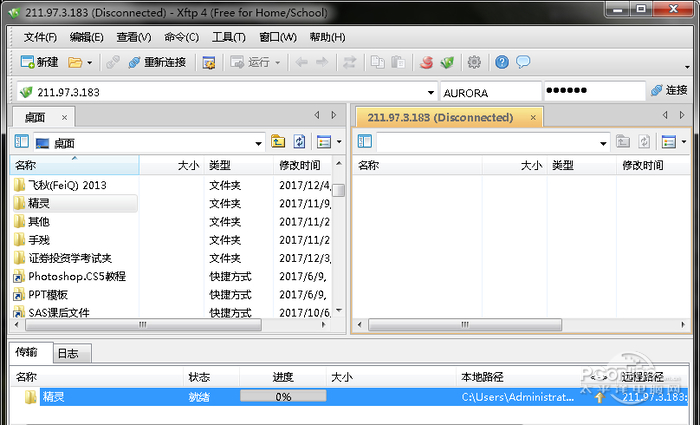Screen dimensions: 700x425
Task: Click the speech bubble feedback icon
Action: [x=522, y=62]
